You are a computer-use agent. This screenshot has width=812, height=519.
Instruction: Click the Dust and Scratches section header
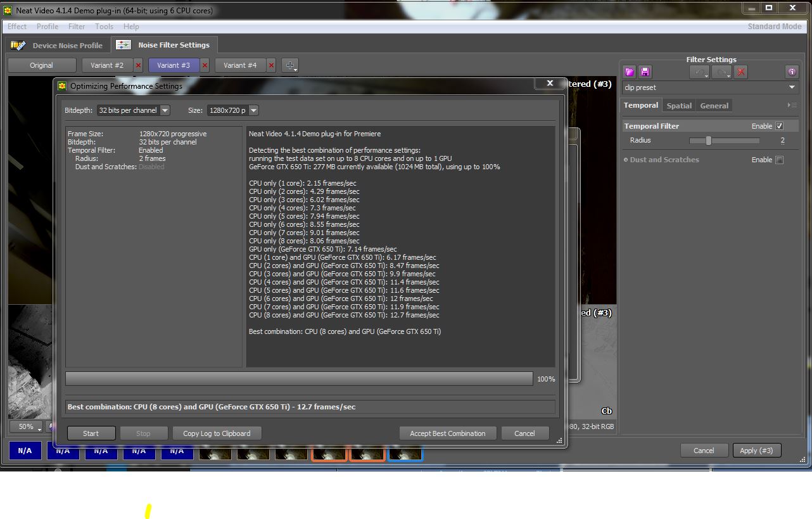point(664,160)
